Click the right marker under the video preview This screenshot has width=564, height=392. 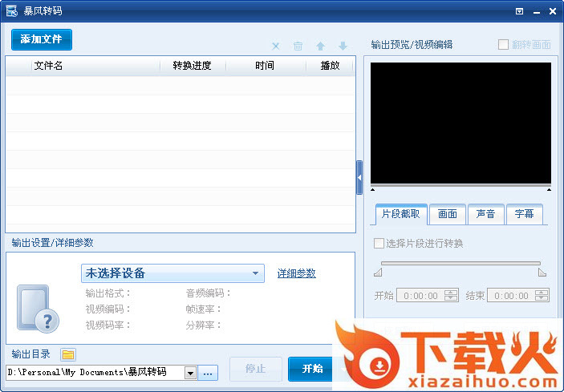coord(549,190)
